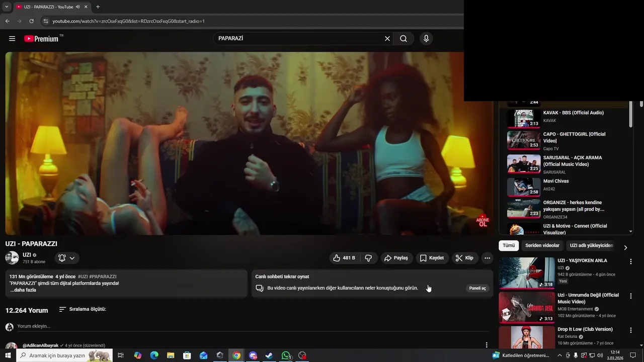This screenshot has height=362, width=644.
Task: Open Drop It Low (Club Version)
Action: [585, 329]
